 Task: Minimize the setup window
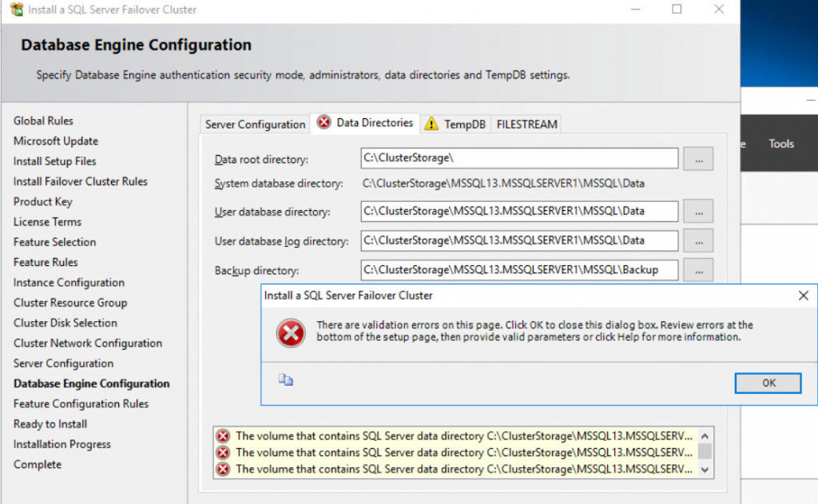pos(635,9)
